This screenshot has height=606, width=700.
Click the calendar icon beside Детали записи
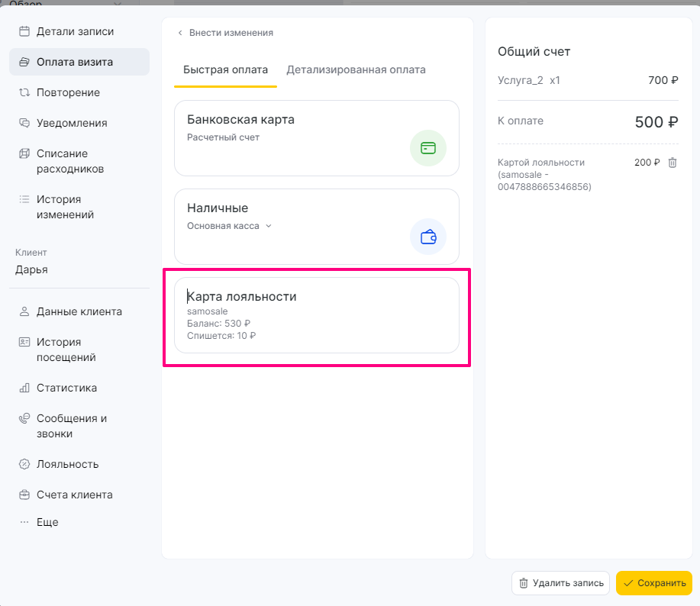point(24,31)
